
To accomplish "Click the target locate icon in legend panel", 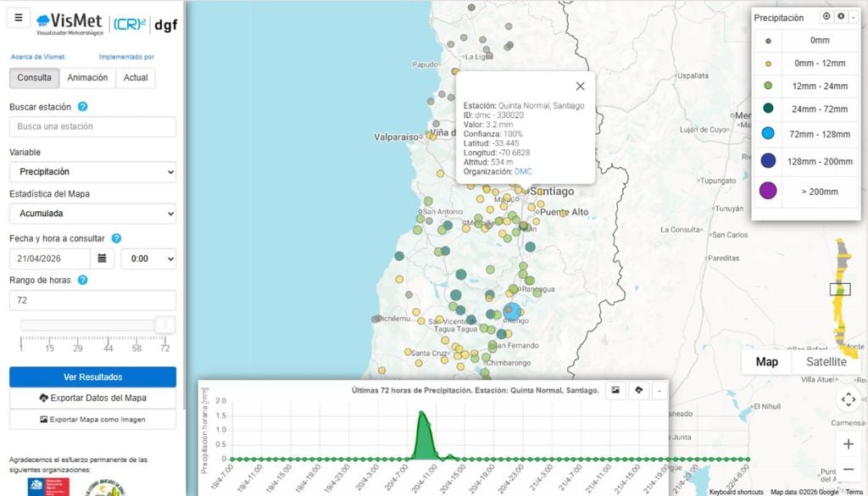I will click(826, 17).
